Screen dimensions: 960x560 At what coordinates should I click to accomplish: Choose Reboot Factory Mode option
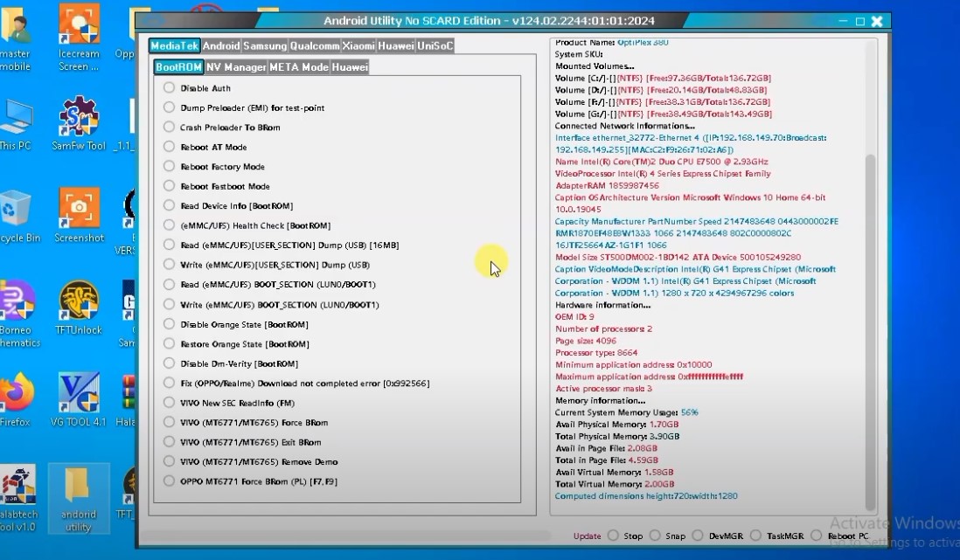169,166
